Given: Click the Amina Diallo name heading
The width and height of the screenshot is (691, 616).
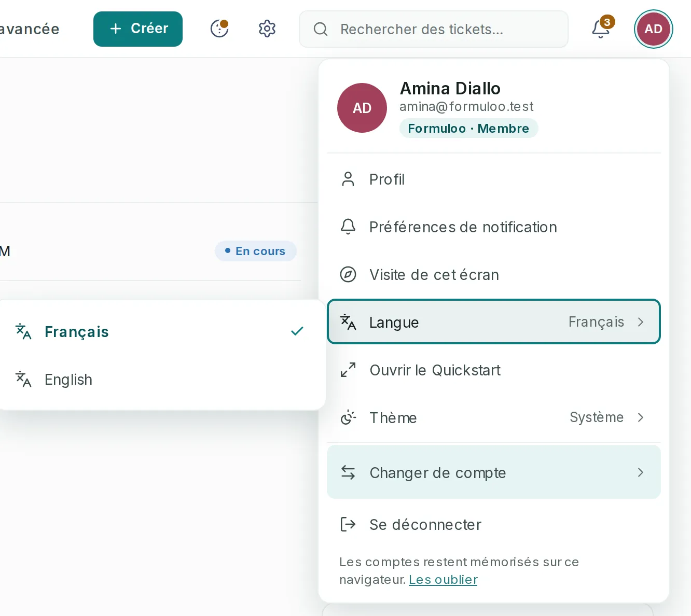Looking at the screenshot, I should pyautogui.click(x=450, y=88).
